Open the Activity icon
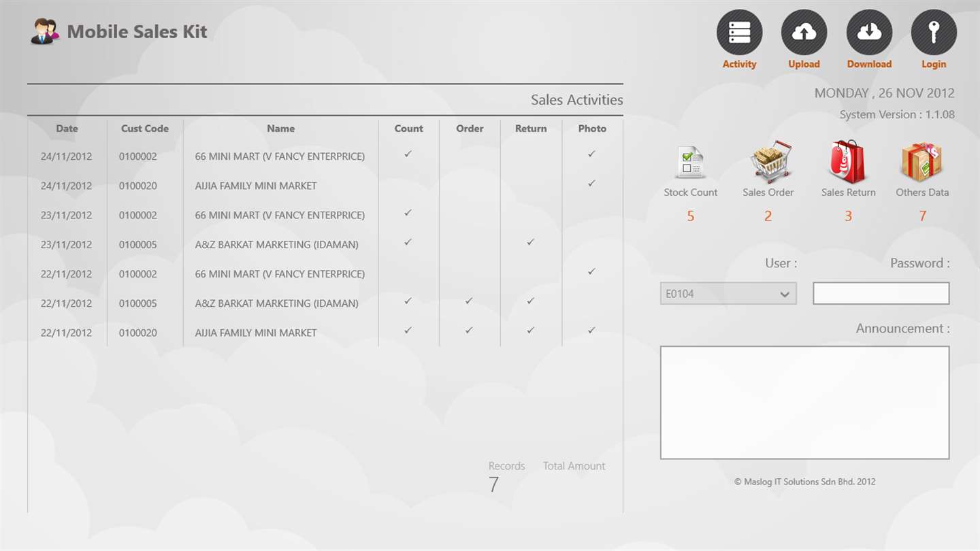The width and height of the screenshot is (980, 551). point(739,32)
